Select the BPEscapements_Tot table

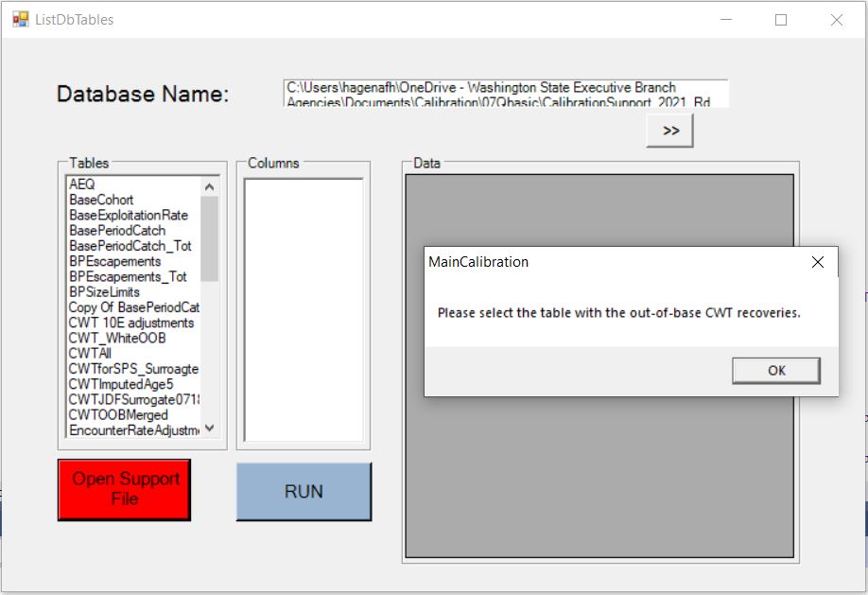(x=128, y=276)
